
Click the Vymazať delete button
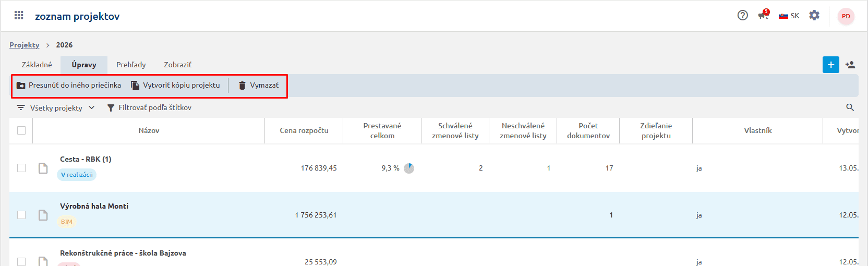coord(259,85)
